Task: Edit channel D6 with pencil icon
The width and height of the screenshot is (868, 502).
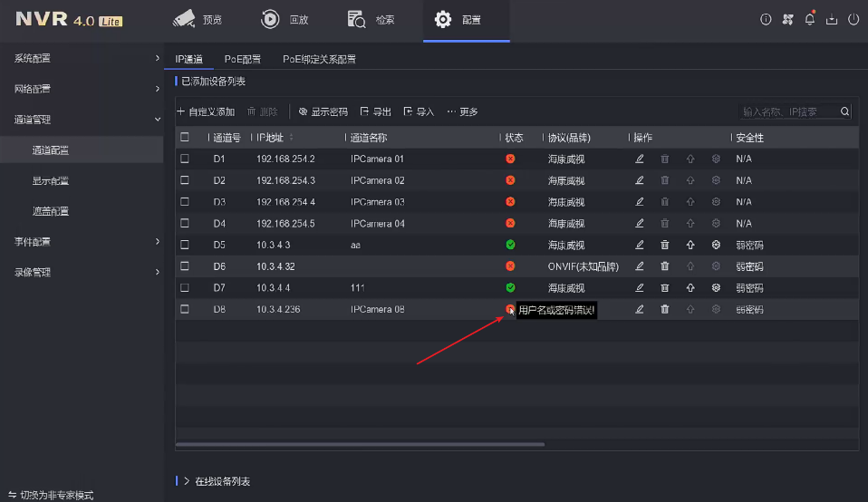Action: pos(640,266)
